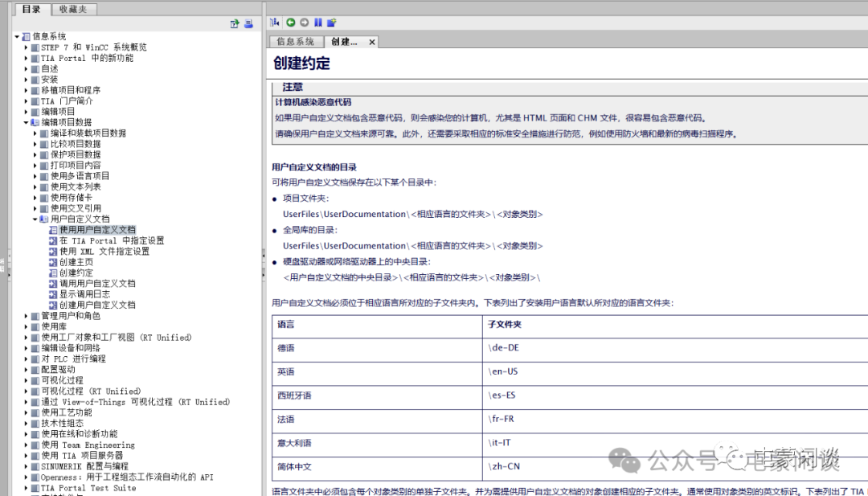
Task: Click the help page export icon beside print
Action: click(235, 24)
